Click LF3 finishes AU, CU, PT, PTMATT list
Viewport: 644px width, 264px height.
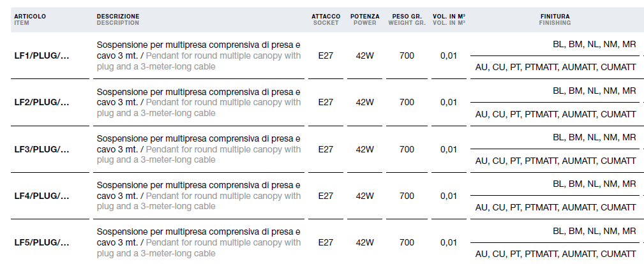(556, 161)
